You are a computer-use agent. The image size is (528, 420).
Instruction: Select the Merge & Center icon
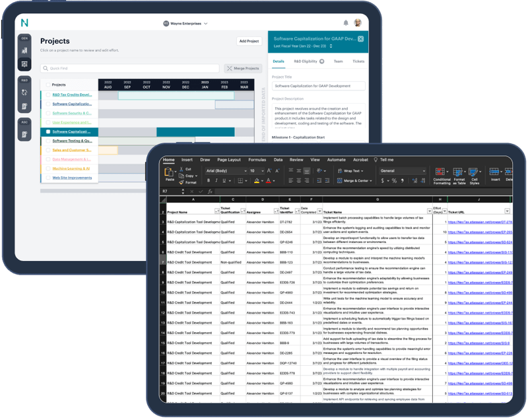click(x=339, y=180)
